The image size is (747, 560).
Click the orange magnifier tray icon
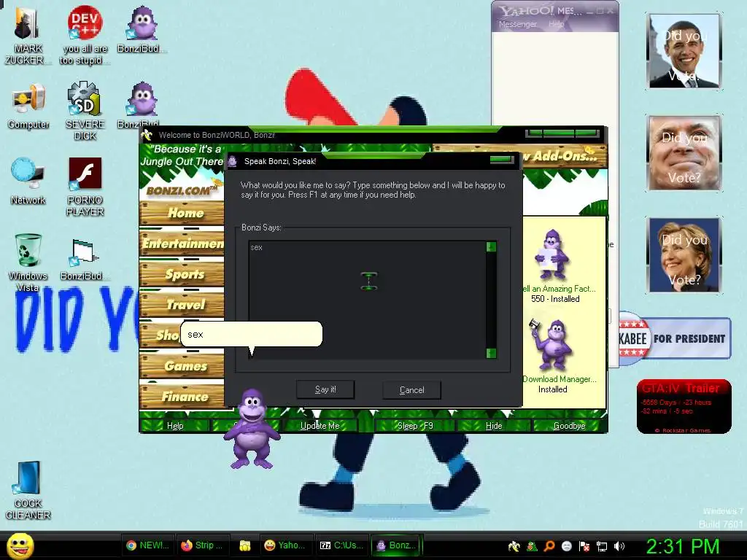point(549,546)
